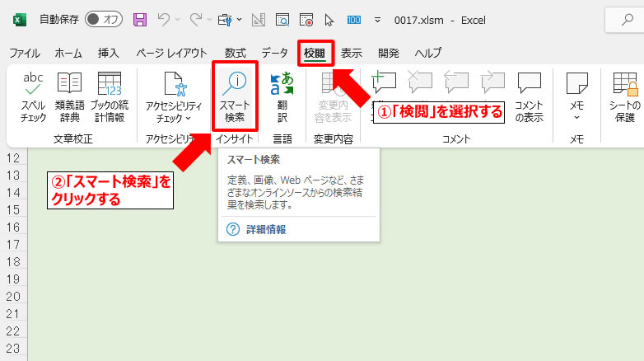Select row header 15
This screenshot has width=644, height=361.
pyautogui.click(x=12, y=211)
